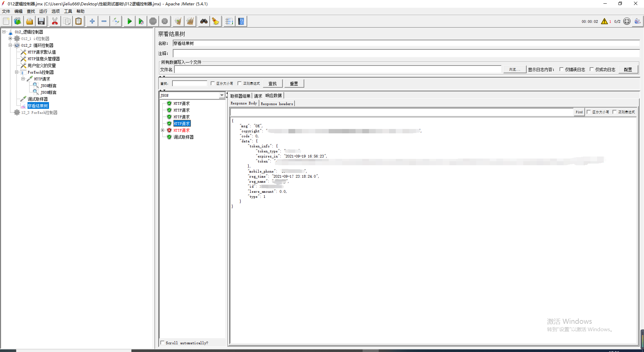Open the 编辑 menu

tap(18, 11)
